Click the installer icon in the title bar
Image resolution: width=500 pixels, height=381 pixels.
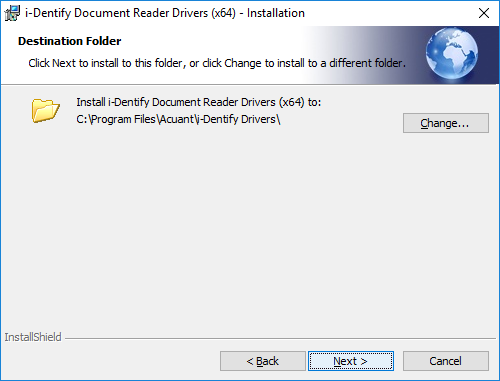[x=12, y=13]
